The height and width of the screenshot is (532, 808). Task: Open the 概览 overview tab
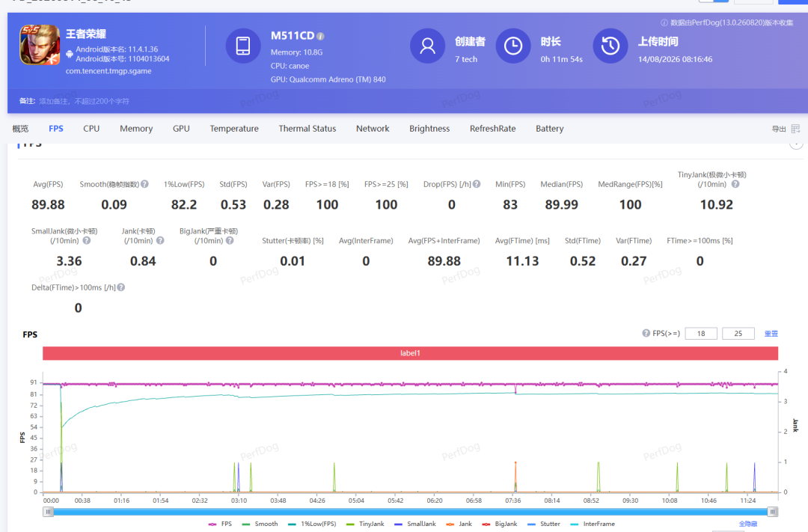[x=21, y=129]
